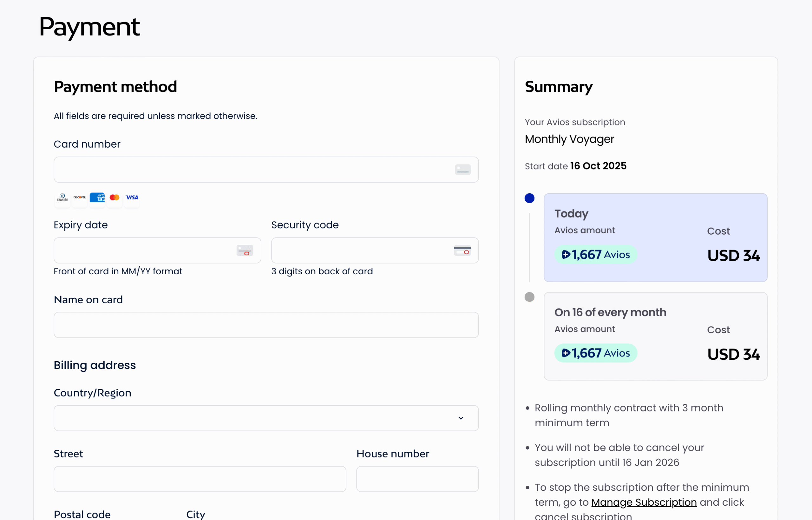Focus the Name on card field
This screenshot has height=520, width=812.
click(266, 325)
